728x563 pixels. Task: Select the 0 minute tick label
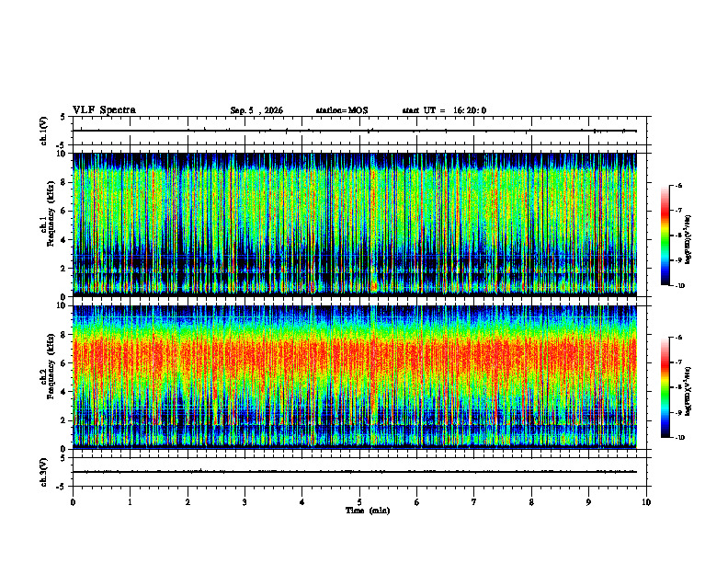coord(73,502)
